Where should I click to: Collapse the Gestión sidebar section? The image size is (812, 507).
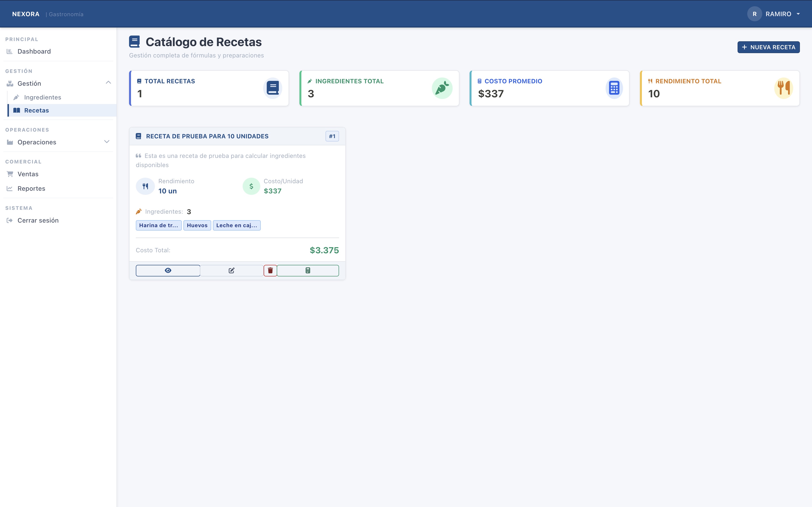pyautogui.click(x=108, y=83)
